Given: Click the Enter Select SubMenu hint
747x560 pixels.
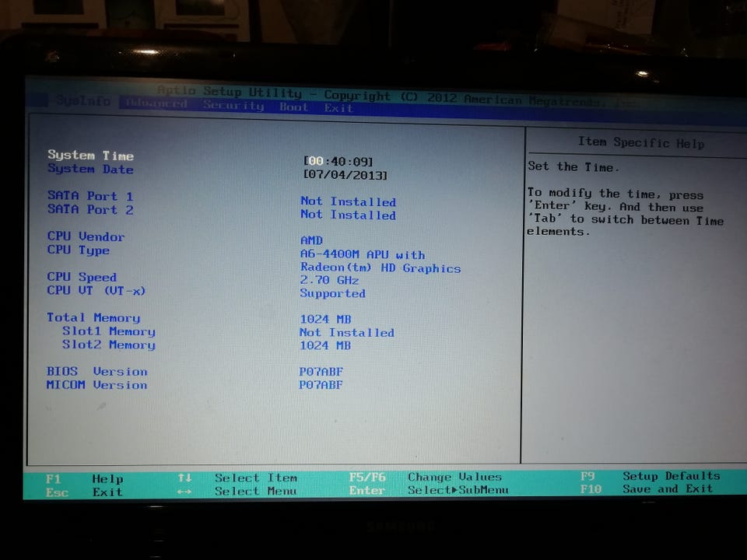Looking at the screenshot, I should pyautogui.click(x=429, y=490).
